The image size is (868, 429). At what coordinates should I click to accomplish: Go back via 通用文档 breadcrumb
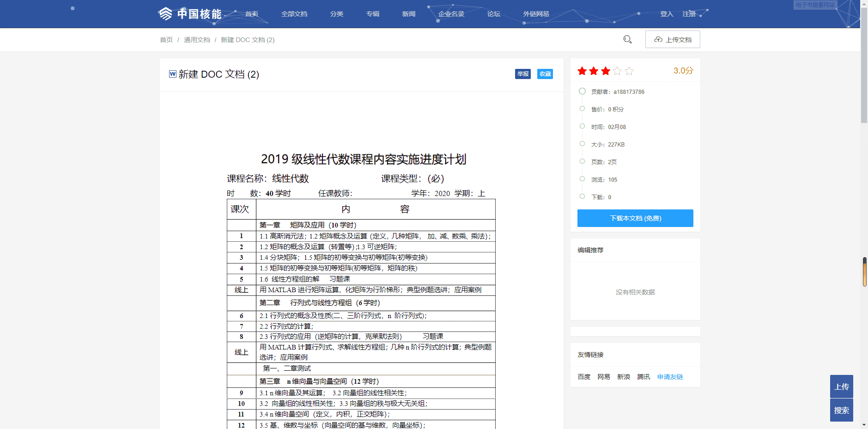coord(197,40)
